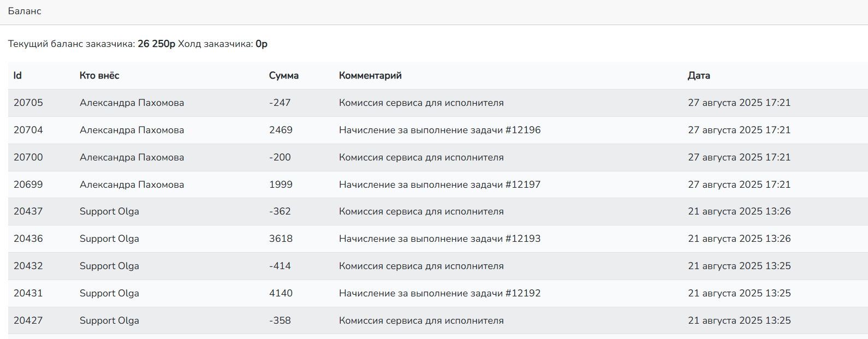Click the current balance value 26 250р
The image size is (868, 339).
point(156,44)
